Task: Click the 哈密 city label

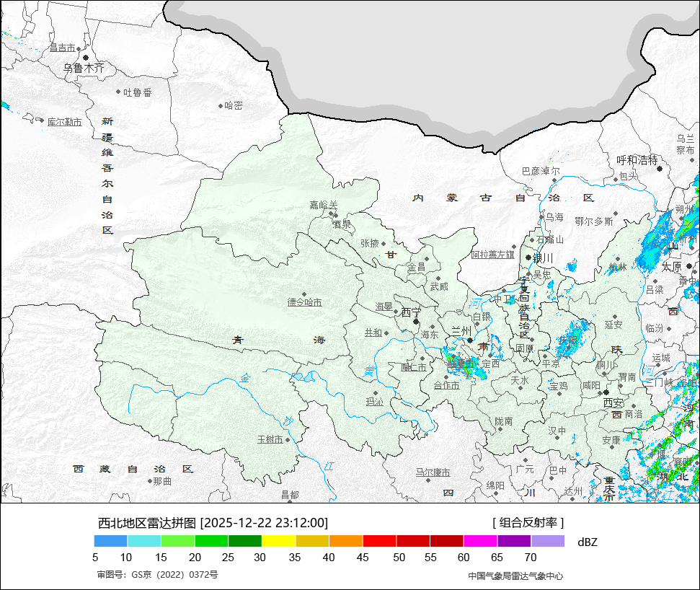Action: point(234,105)
